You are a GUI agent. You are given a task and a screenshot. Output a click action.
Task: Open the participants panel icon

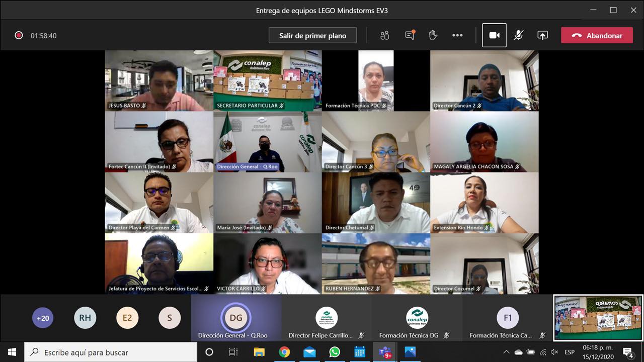(385, 35)
